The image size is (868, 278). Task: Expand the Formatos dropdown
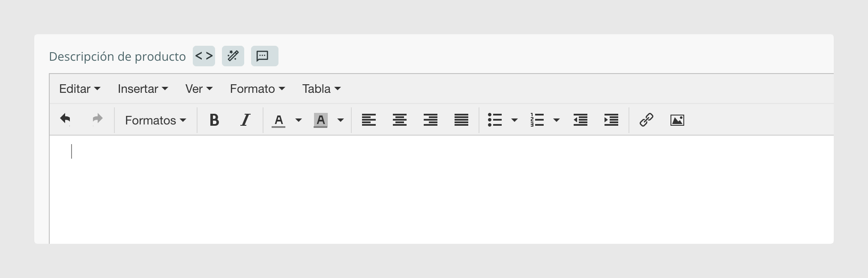click(x=156, y=120)
